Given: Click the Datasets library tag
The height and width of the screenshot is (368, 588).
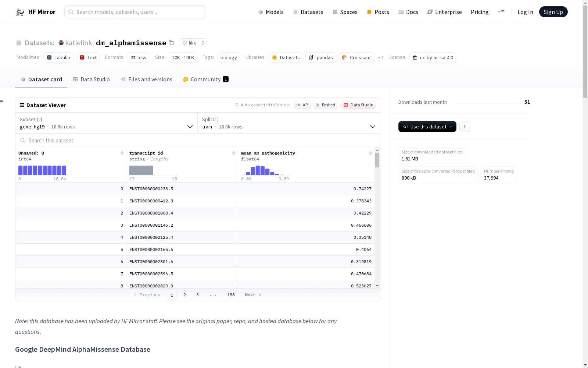Looking at the screenshot, I should click(286, 57).
